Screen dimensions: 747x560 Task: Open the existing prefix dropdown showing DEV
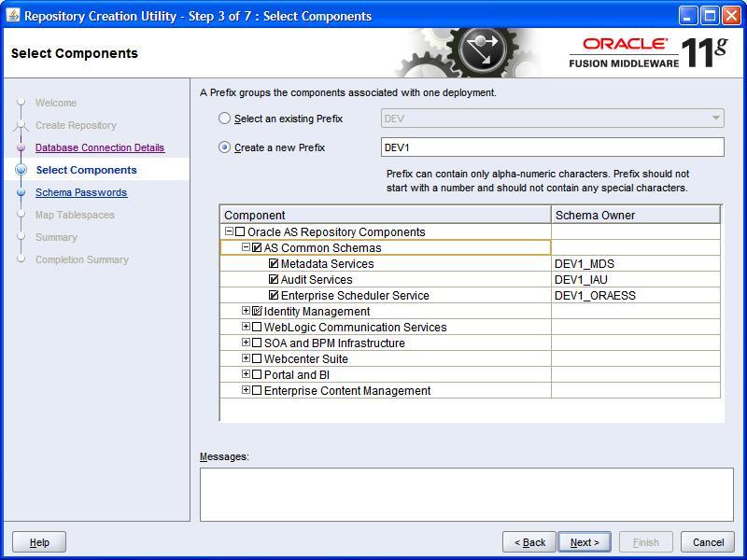pyautogui.click(x=713, y=119)
